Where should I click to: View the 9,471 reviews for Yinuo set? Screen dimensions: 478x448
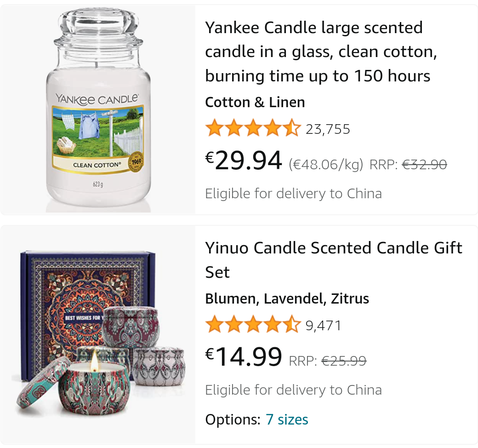[x=324, y=326]
